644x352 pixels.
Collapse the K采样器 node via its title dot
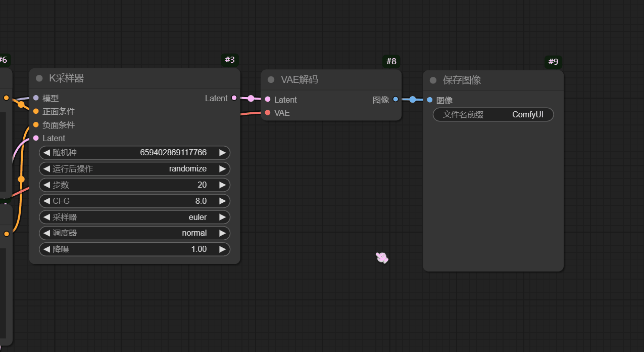tap(39, 78)
